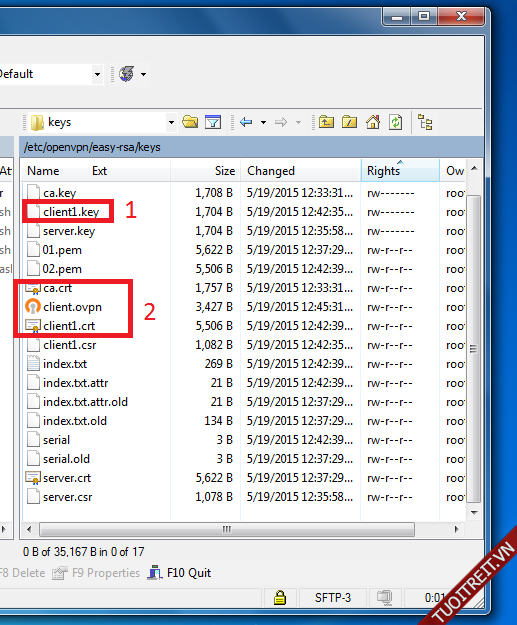Click the selection summary status text

tap(84, 552)
